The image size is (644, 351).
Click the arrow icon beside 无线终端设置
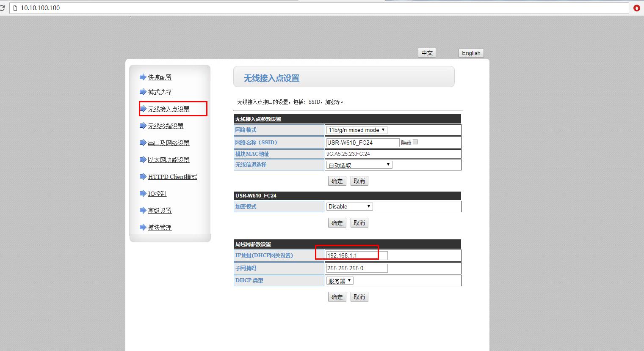(143, 126)
